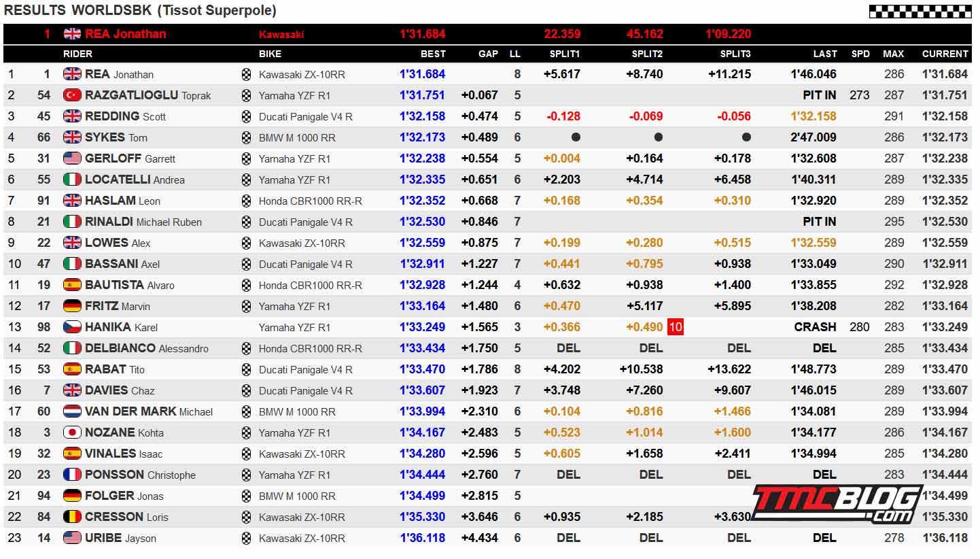Select the speed value 273 for RAZGATLIOGLU
The width and height of the screenshot is (980, 559).
860,95
